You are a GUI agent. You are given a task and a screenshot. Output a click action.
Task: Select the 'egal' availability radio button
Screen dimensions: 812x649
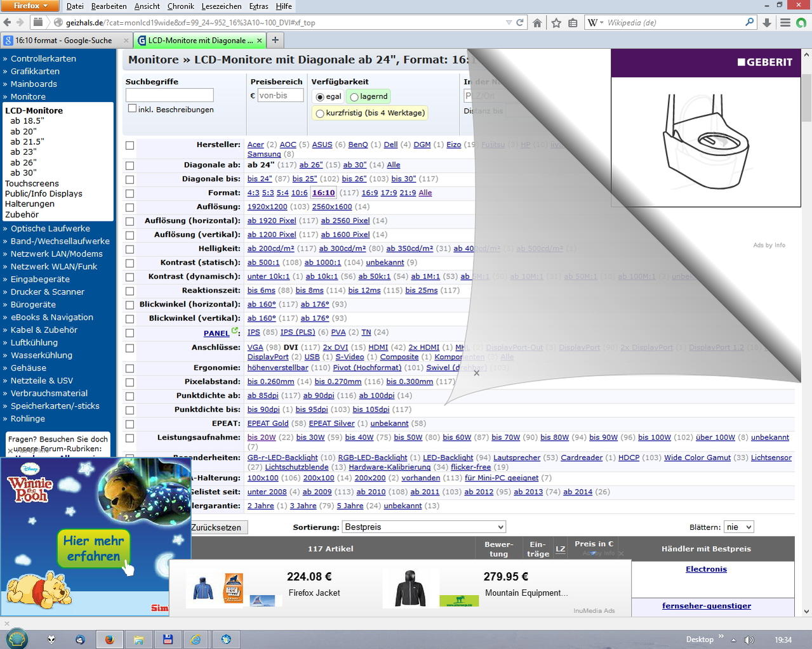tap(320, 97)
